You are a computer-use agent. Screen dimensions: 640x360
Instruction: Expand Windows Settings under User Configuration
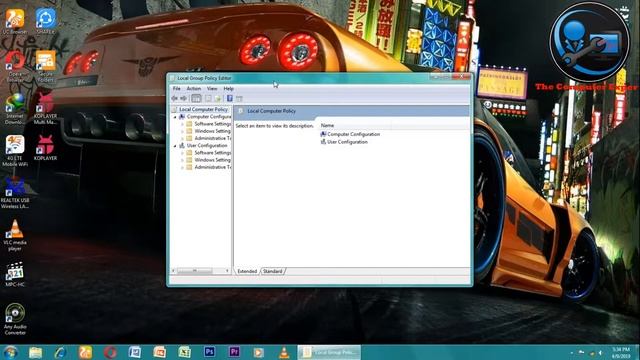pyautogui.click(x=182, y=160)
